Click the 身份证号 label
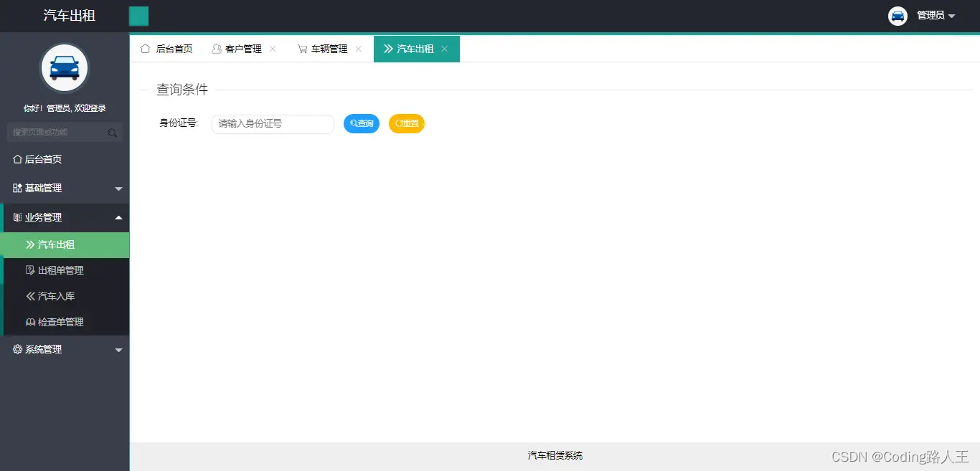980x471 pixels. pos(179,123)
